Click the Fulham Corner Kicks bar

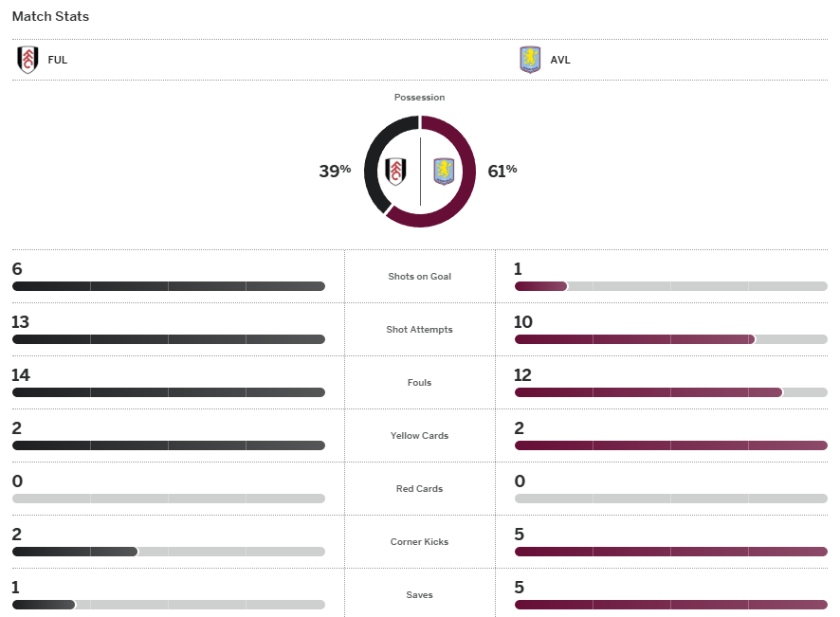point(169,552)
